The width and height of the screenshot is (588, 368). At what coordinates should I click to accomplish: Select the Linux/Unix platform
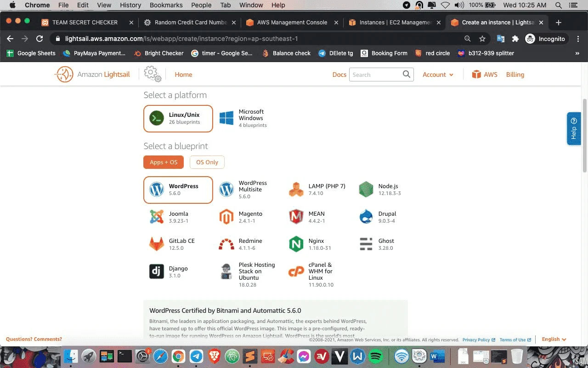click(178, 119)
